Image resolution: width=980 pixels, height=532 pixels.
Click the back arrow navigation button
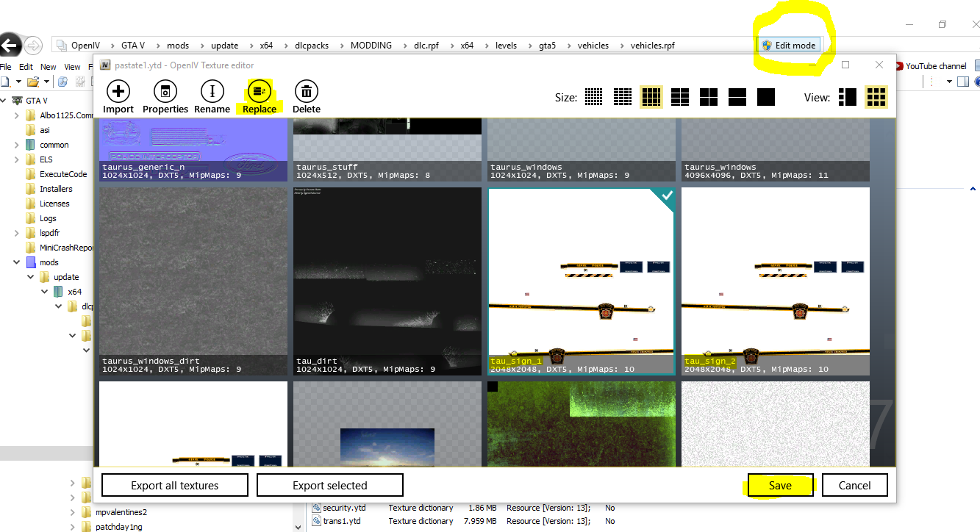(x=9, y=46)
